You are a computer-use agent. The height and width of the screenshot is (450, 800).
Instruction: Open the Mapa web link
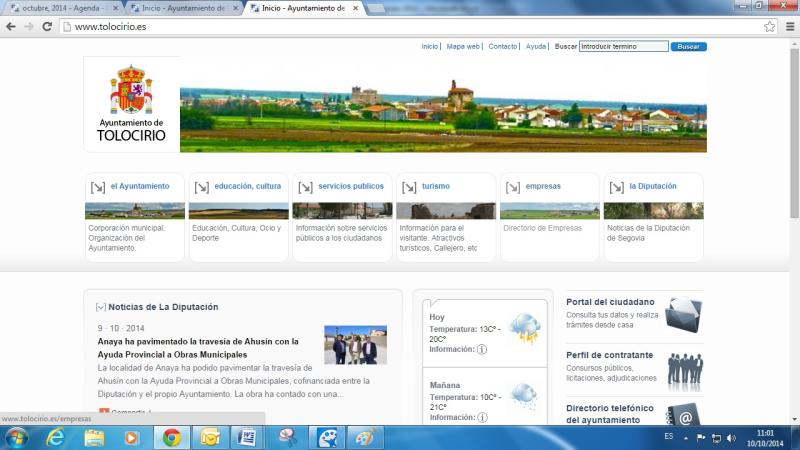463,47
